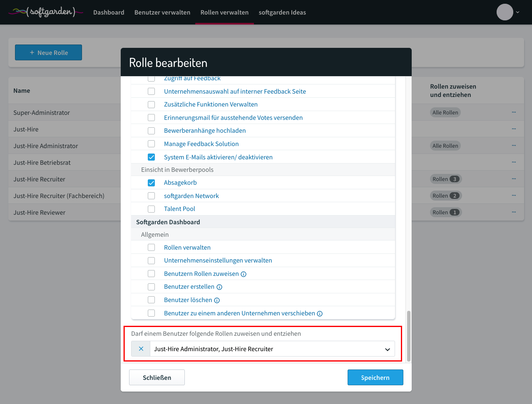Click the softgarden logo

(x=46, y=12)
